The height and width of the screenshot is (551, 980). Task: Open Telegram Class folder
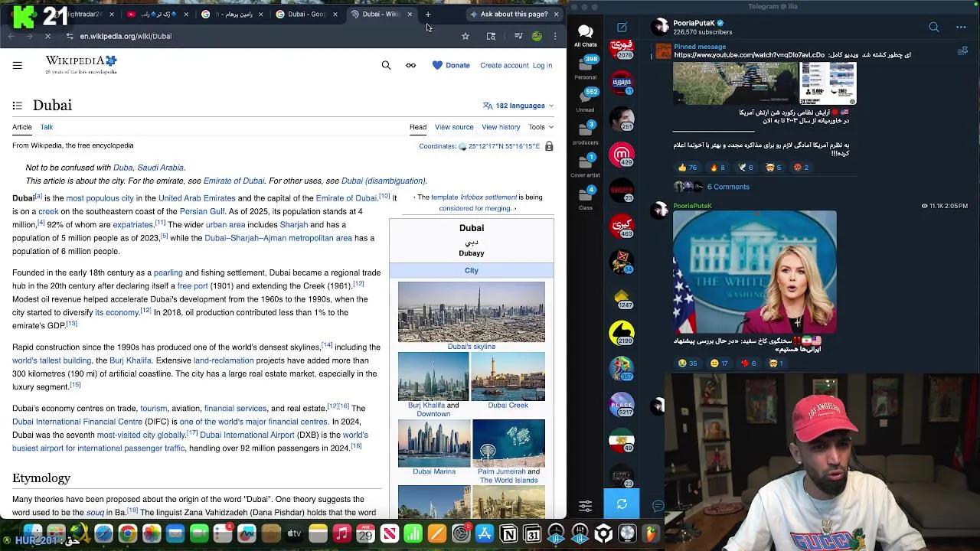[x=586, y=197]
